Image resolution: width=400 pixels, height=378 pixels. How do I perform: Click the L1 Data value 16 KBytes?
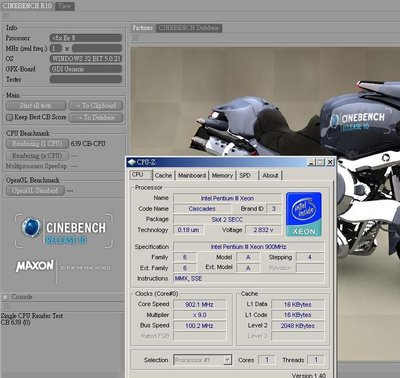coord(297,304)
